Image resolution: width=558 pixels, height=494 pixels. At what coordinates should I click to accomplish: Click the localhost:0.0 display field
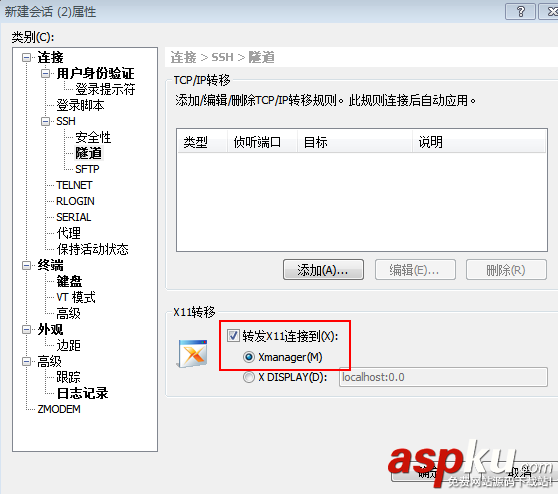tap(443, 377)
